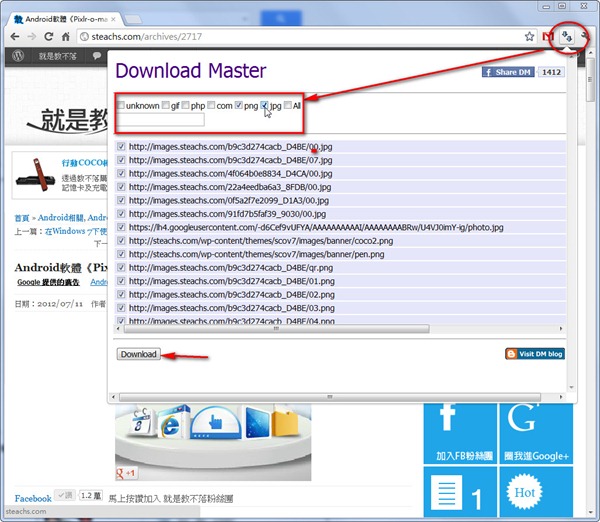Open the Gmail extension icon
This screenshot has height=522, width=600.
tap(546, 36)
